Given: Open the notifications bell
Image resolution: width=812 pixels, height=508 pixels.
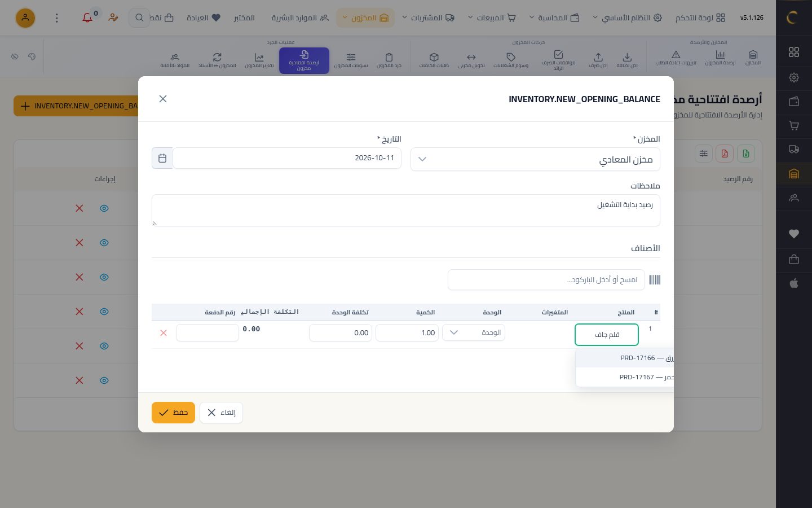Looking at the screenshot, I should click(x=87, y=17).
